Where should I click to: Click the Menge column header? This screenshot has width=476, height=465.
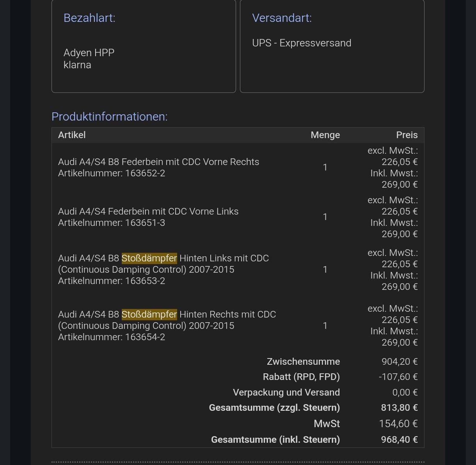325,135
